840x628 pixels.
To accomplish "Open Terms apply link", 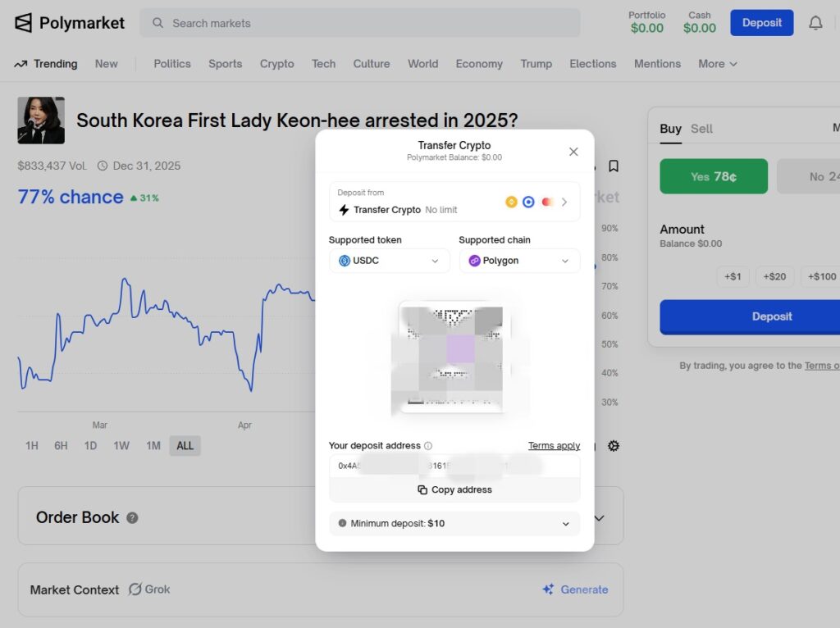I will coord(554,445).
